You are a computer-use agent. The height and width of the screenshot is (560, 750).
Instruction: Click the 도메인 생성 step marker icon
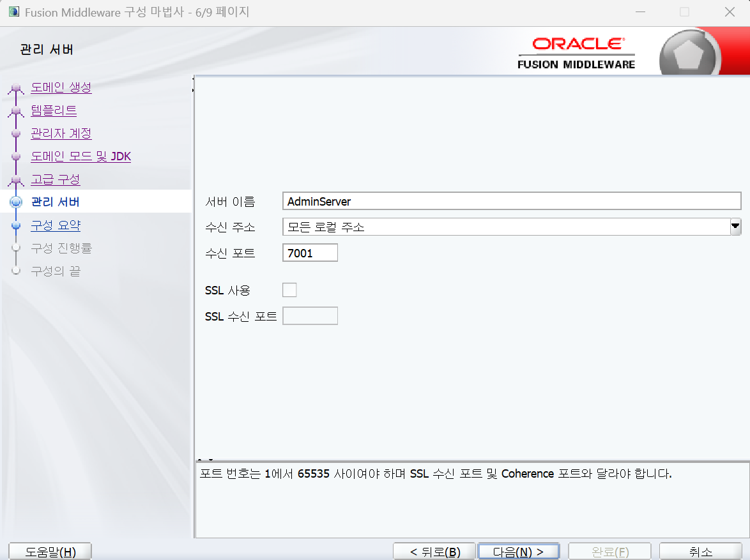point(16,89)
